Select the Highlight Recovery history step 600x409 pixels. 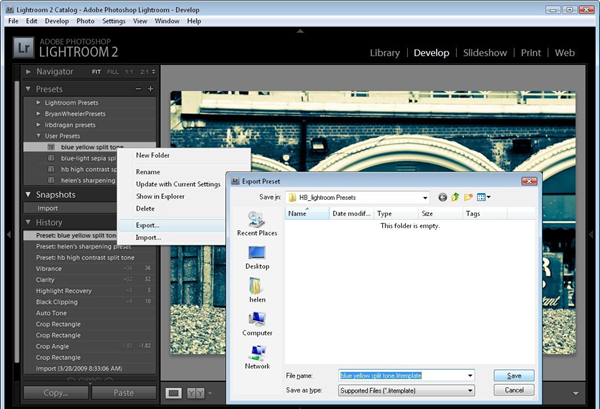pyautogui.click(x=90, y=291)
